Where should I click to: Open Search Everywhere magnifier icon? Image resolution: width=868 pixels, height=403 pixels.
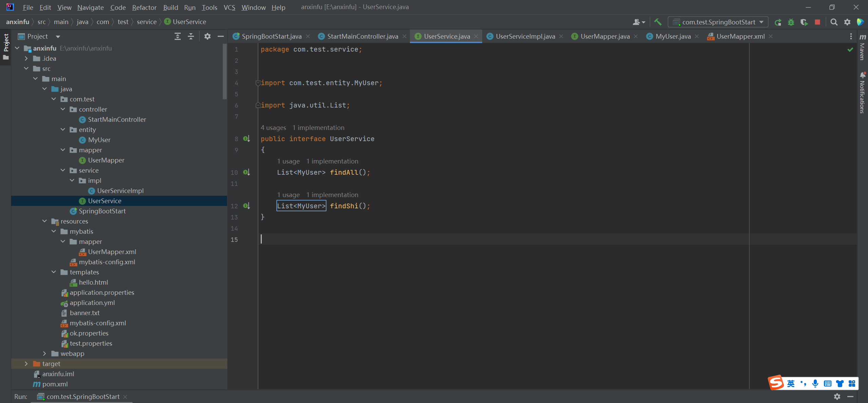(834, 22)
